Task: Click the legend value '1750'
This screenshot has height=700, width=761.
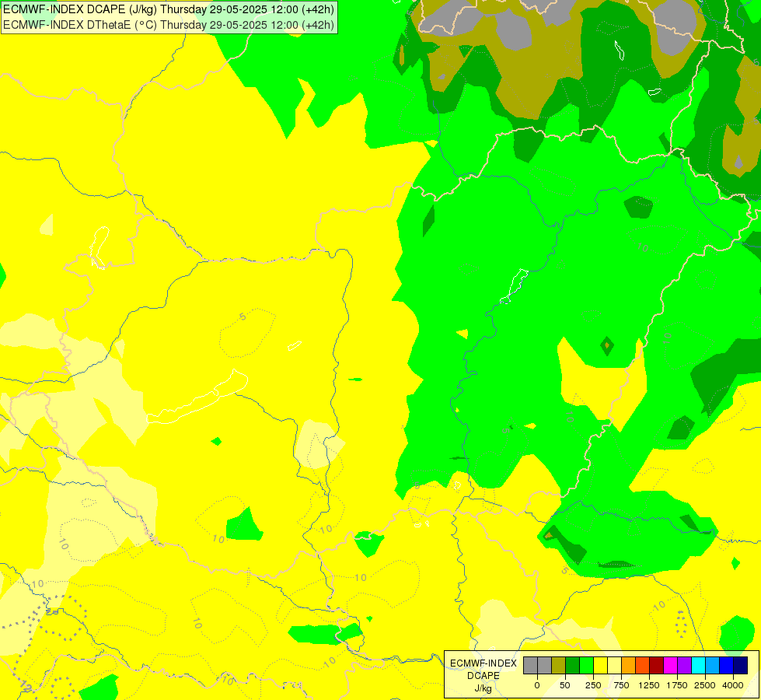Action: click(x=677, y=685)
